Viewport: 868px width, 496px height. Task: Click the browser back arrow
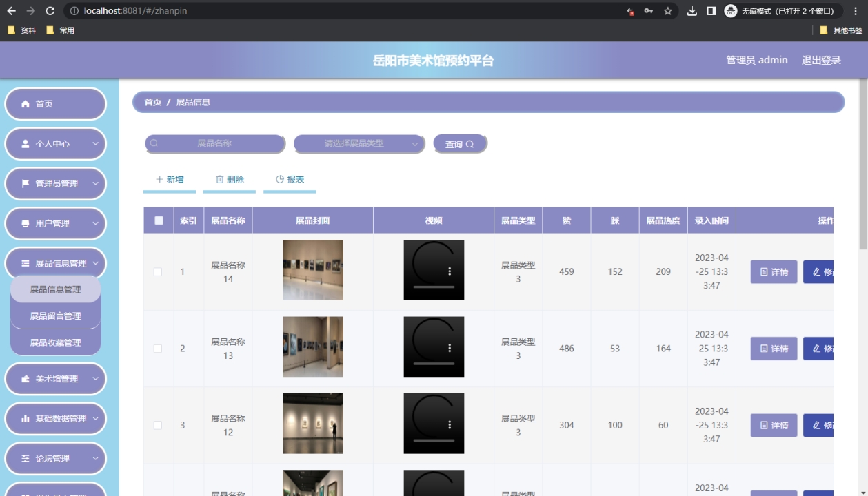coord(11,11)
